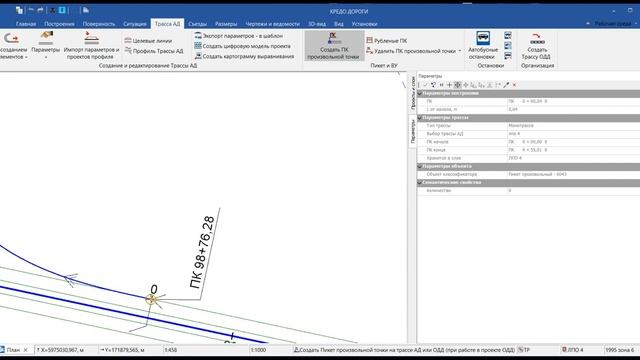Collapse the Параметры построения section
640x360 pixels.
click(420, 93)
